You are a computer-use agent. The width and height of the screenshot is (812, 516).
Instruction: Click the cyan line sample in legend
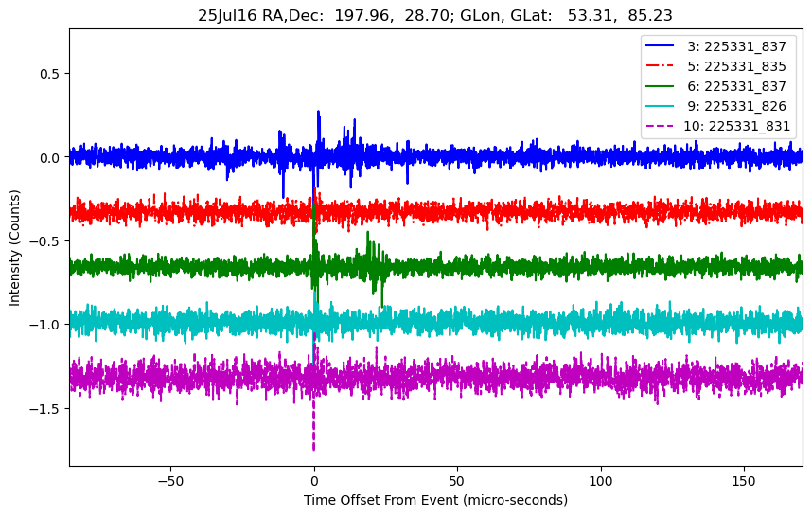point(660,106)
